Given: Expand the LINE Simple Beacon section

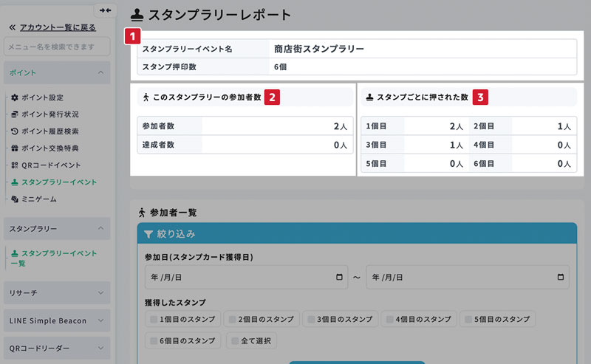Looking at the screenshot, I should (x=100, y=320).
